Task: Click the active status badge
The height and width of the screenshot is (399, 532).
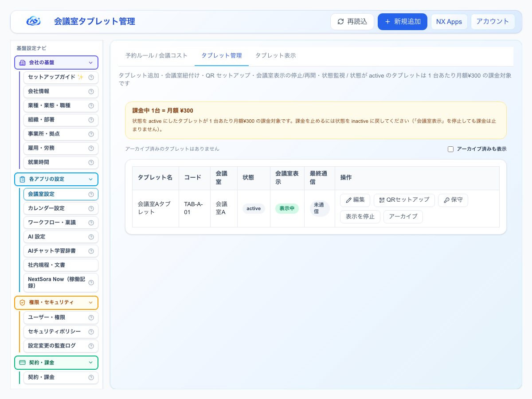Action: click(254, 209)
